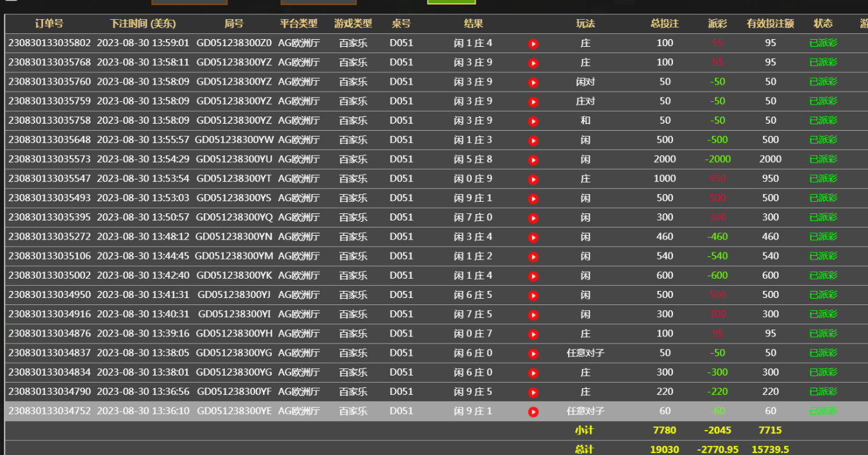Select the 结果 column header
This screenshot has width=868, height=455.
coord(474,24)
